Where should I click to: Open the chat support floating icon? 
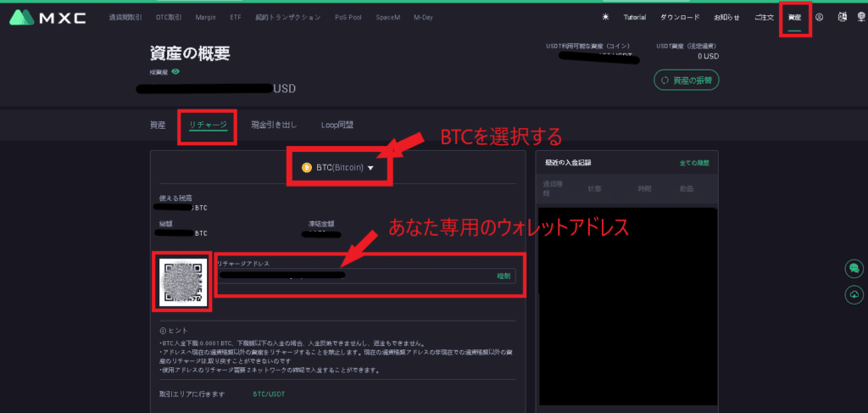[x=854, y=269]
